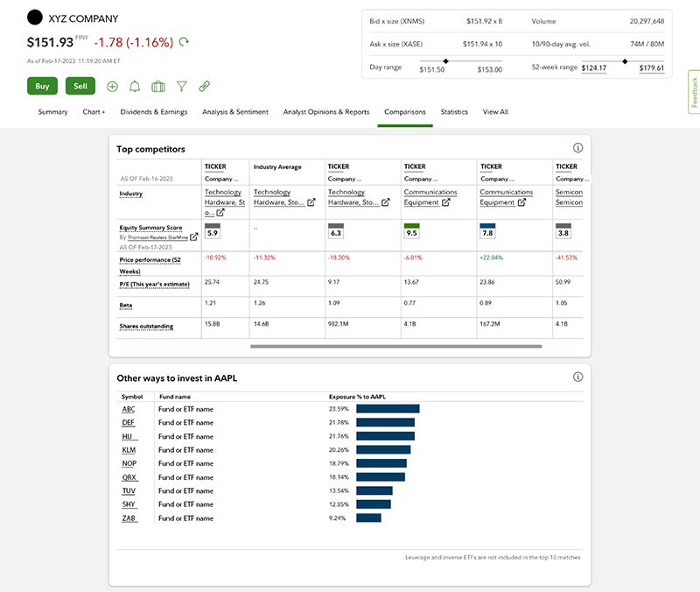Open the Chart + tab

(x=94, y=112)
